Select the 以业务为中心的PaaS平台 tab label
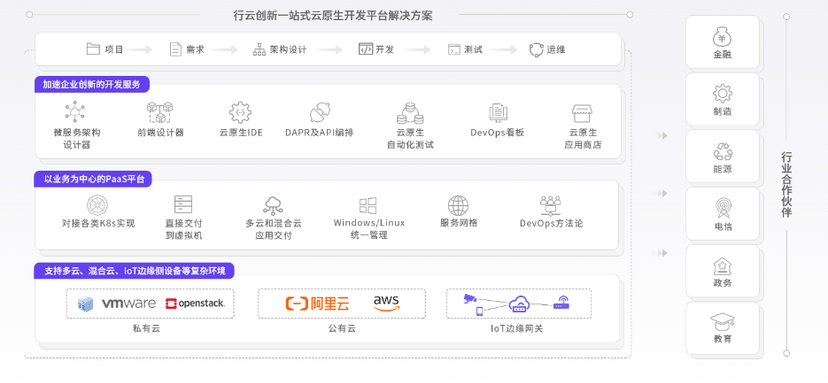828x383 pixels. 93,179
